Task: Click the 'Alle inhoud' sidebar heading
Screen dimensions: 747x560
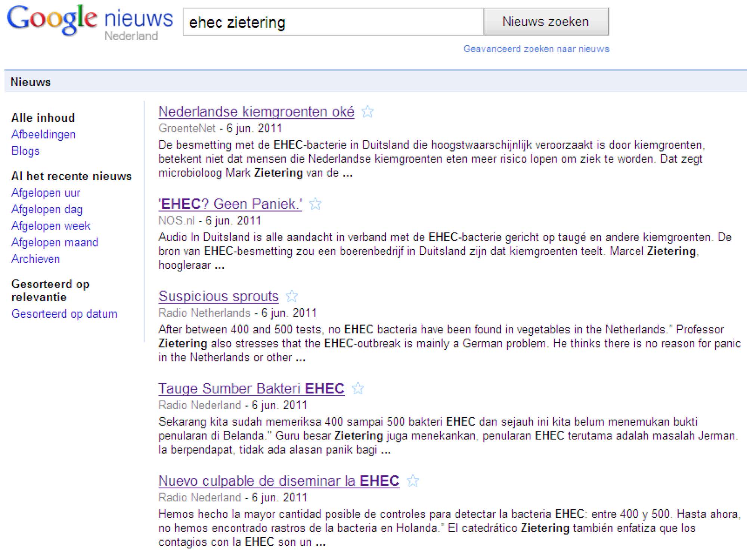Action: point(43,118)
